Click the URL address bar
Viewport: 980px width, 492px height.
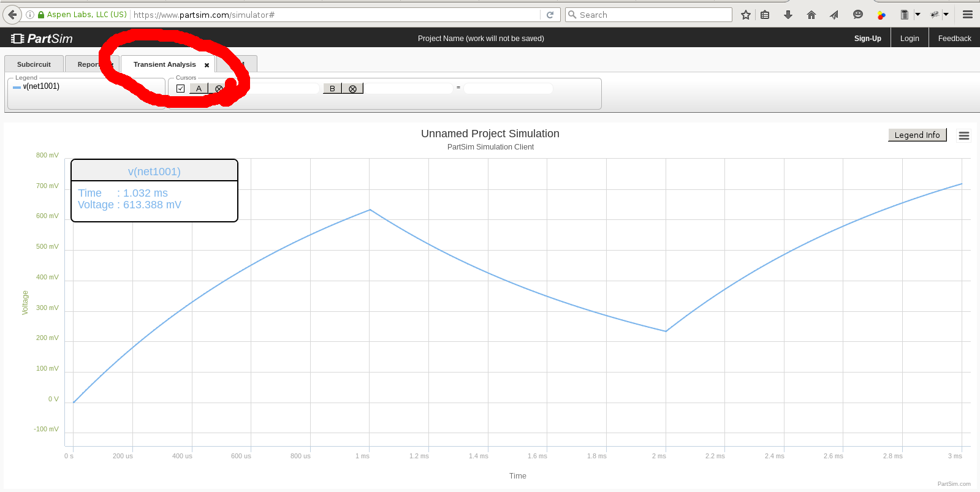(335, 15)
